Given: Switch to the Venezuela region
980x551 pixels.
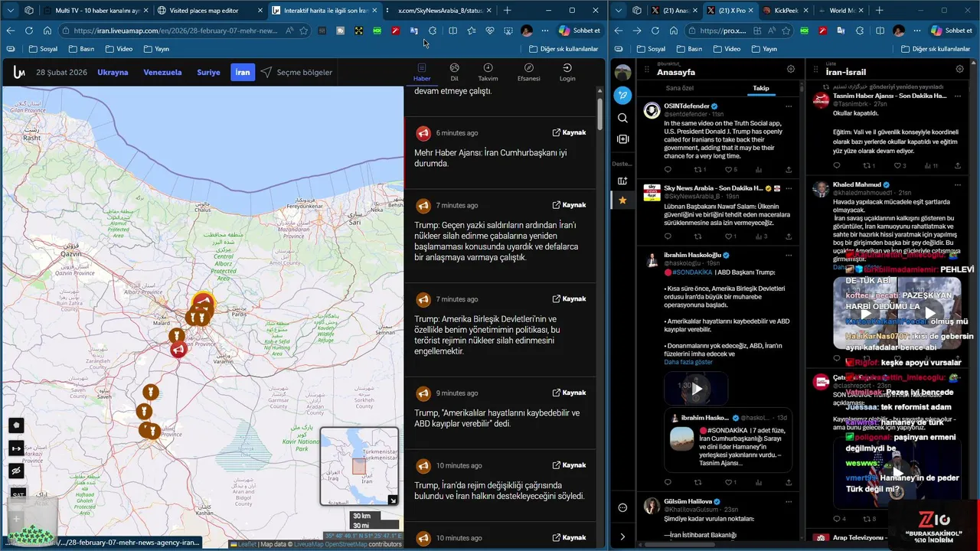Looking at the screenshot, I should (162, 72).
